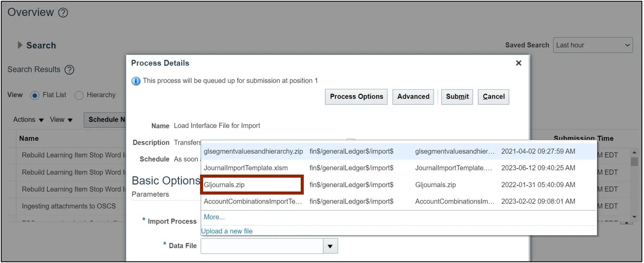Click the More... link in file list
This screenshot has width=644, height=263.
[x=214, y=217]
